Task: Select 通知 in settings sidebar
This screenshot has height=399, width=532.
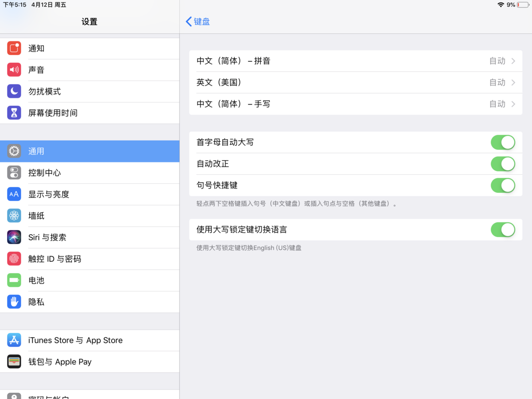Action: tap(90, 48)
